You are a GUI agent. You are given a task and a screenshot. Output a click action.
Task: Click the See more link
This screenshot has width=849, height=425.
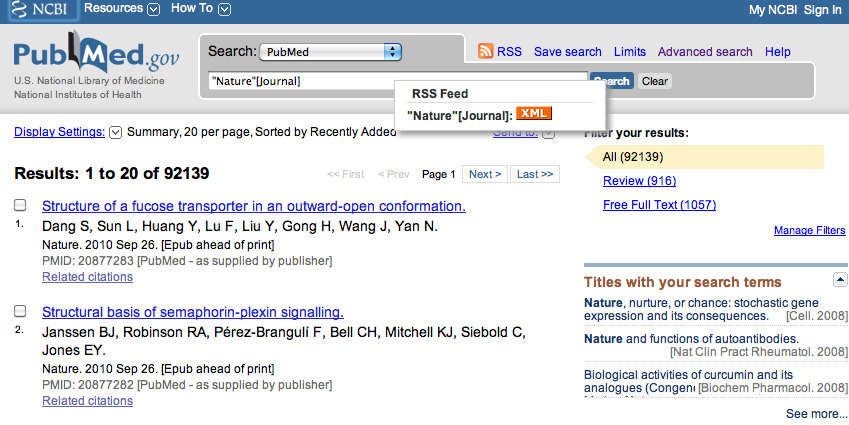click(x=817, y=414)
